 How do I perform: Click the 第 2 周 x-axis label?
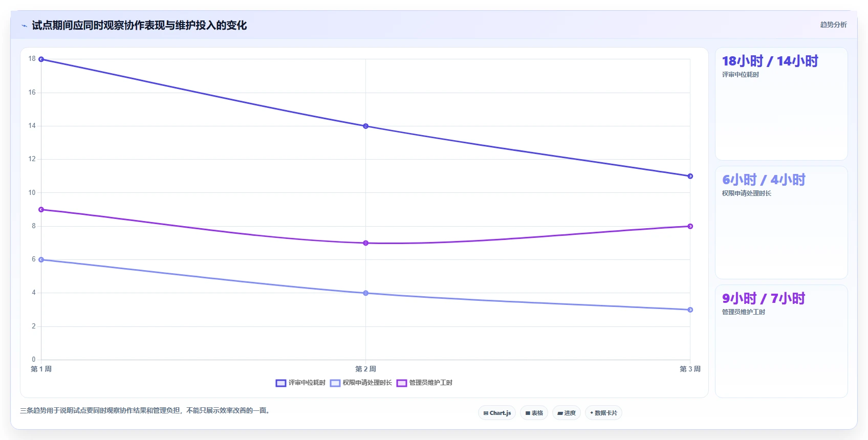tap(365, 369)
